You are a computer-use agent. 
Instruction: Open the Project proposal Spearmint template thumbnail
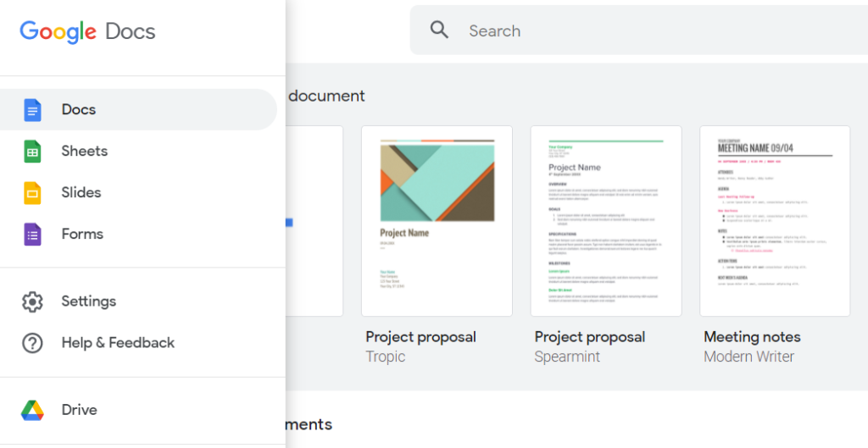[606, 221]
